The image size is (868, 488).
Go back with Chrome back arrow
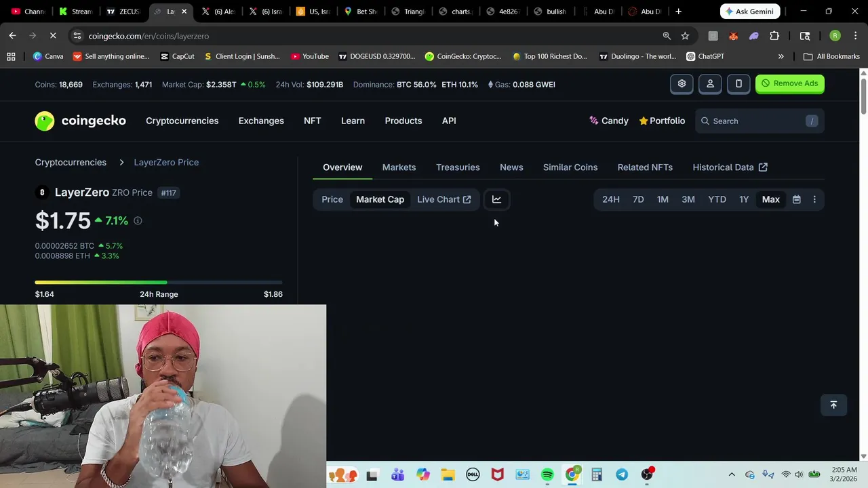[12, 35]
